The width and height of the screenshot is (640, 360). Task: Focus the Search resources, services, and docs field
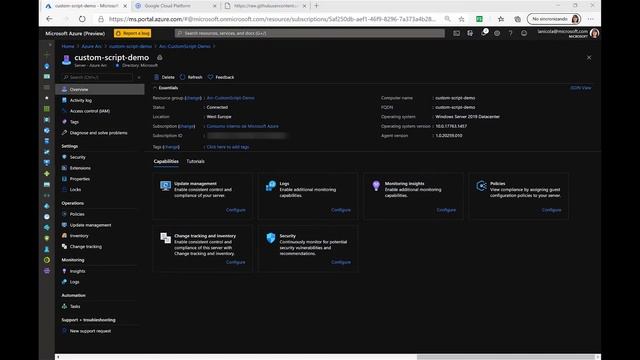click(x=310, y=33)
